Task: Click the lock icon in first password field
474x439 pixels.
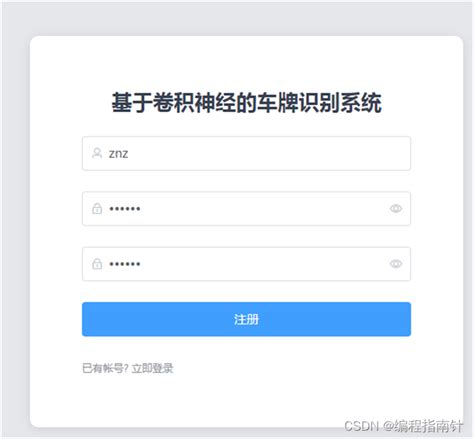Action: (97, 209)
